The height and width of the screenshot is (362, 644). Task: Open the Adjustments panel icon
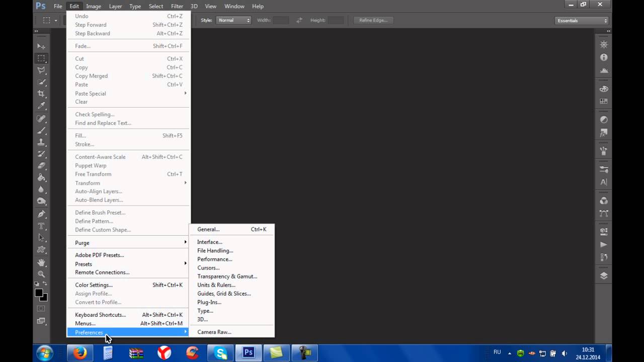(x=604, y=120)
